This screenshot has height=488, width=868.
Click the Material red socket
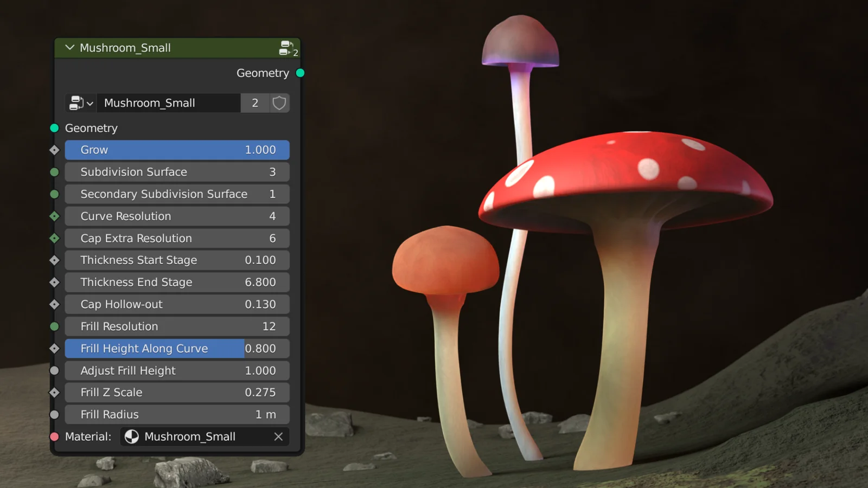pyautogui.click(x=54, y=436)
